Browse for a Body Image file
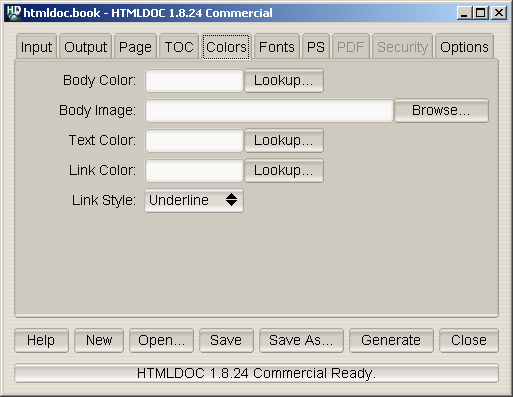The image size is (513, 397). pyautogui.click(x=441, y=110)
